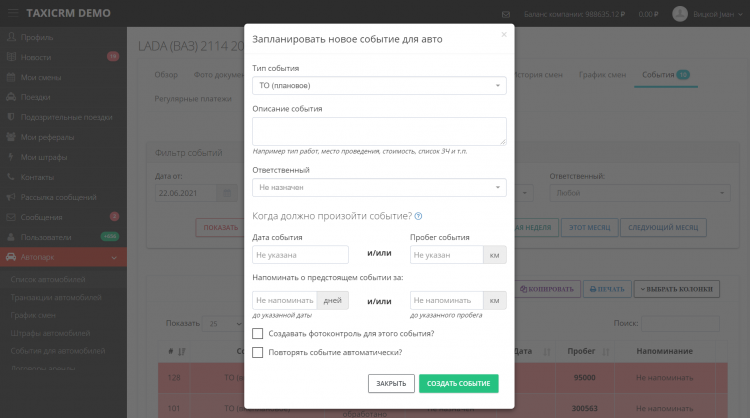Open the 'События' tab
This screenshot has width=750, height=418.
coord(665,75)
